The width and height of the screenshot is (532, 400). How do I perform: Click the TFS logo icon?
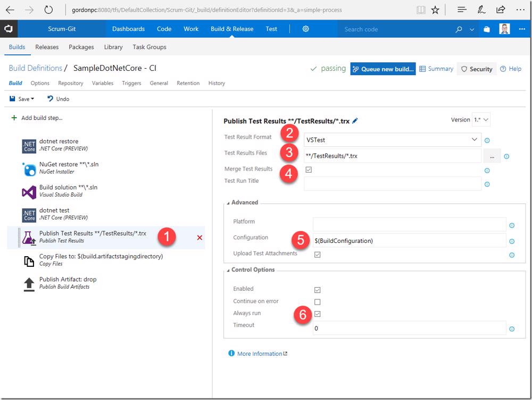(x=9, y=29)
